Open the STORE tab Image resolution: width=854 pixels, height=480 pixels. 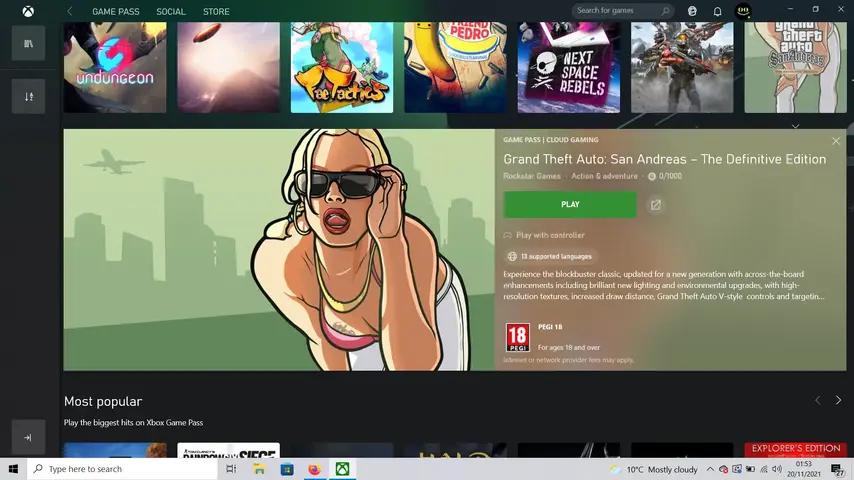(216, 11)
